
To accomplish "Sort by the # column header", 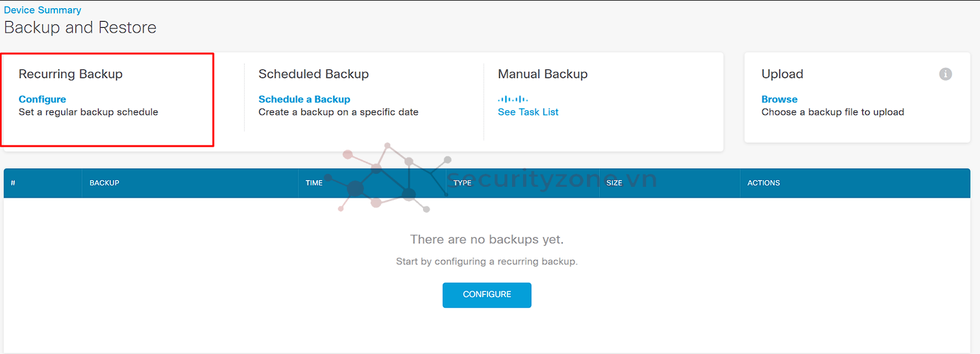I will tap(13, 183).
